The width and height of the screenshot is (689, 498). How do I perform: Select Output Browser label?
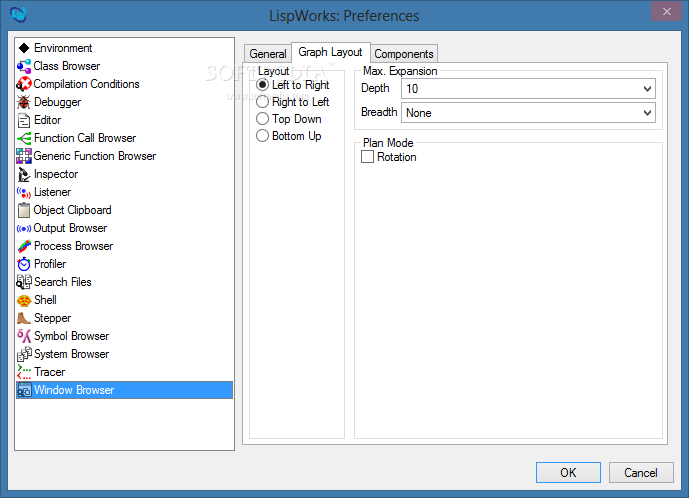click(70, 228)
